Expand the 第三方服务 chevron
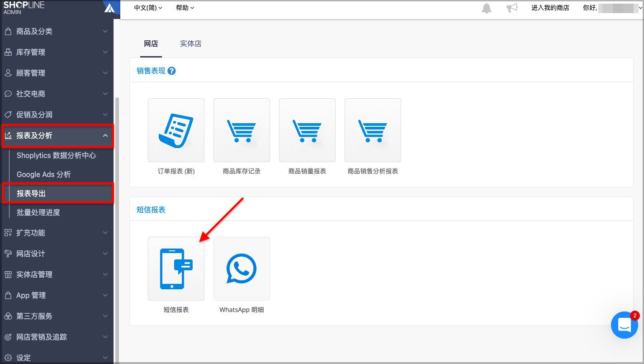Image resolution: width=644 pixels, height=364 pixels. click(x=105, y=316)
